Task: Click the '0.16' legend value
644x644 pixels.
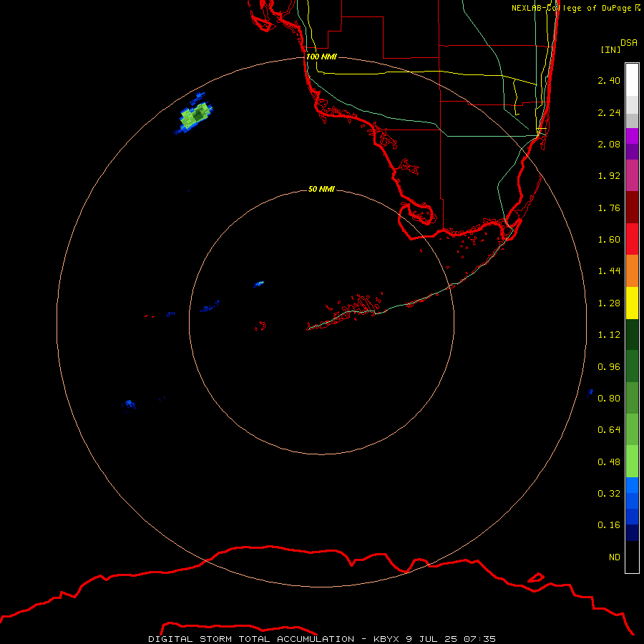Action: (x=609, y=525)
